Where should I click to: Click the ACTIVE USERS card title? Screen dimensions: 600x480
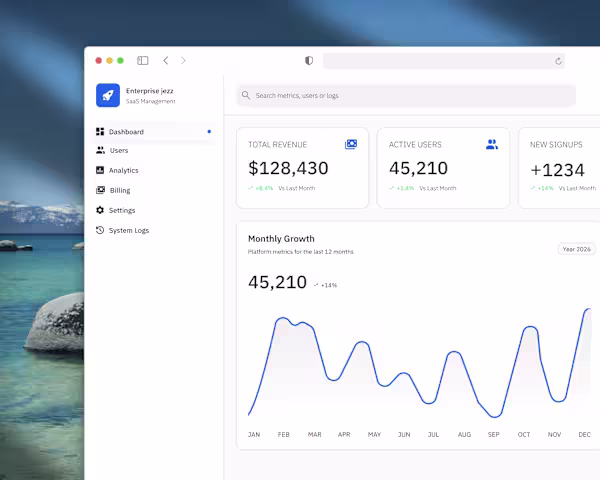click(x=415, y=145)
